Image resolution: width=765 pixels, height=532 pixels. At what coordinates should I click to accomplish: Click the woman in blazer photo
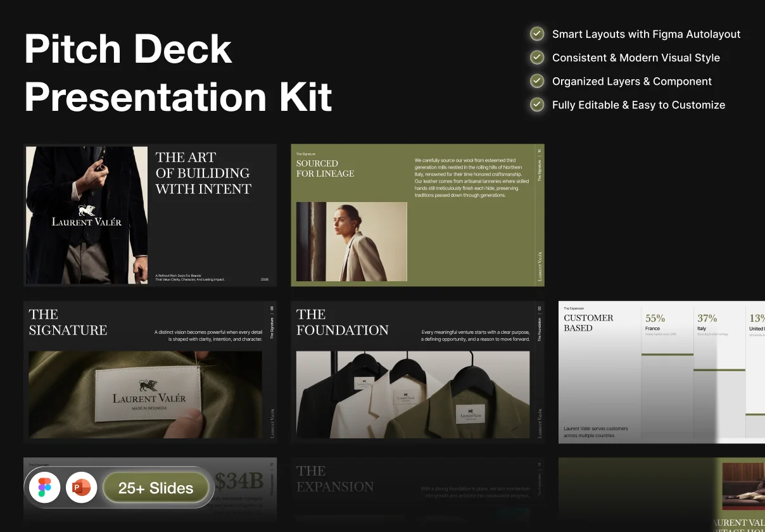[352, 241]
